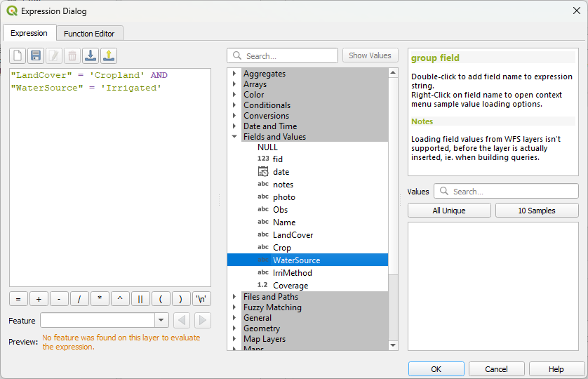The image size is (588, 379).
Task: Open the Feature dropdown list
Action: (161, 321)
